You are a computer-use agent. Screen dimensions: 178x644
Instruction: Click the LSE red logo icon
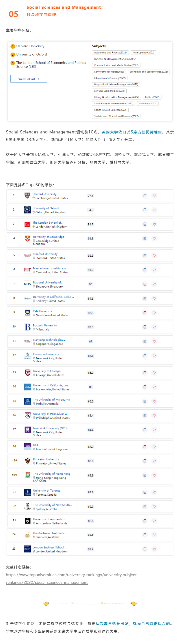tap(27, 224)
